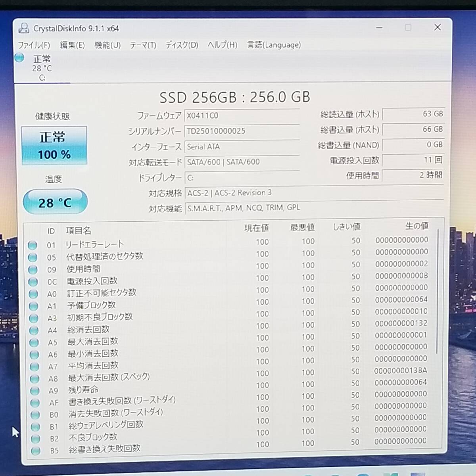This screenshot has width=476, height=476.
Task: Open the 機能(U) menu
Action: [x=107, y=45]
